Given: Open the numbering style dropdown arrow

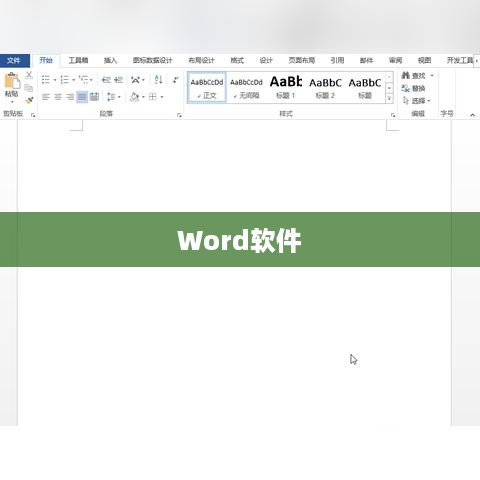Looking at the screenshot, I should (x=74, y=80).
